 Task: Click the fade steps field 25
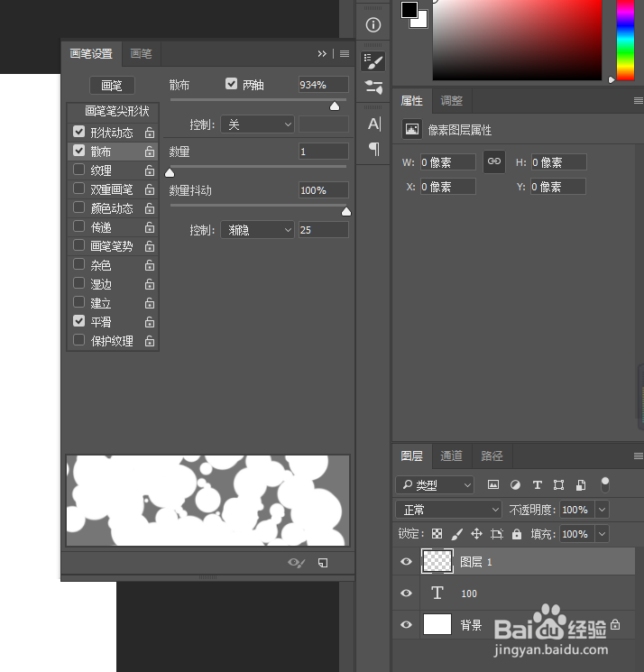point(324,230)
